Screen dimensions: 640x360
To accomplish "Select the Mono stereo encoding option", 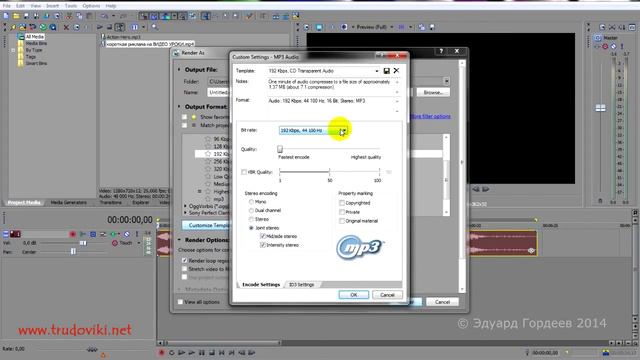I will [251, 202].
